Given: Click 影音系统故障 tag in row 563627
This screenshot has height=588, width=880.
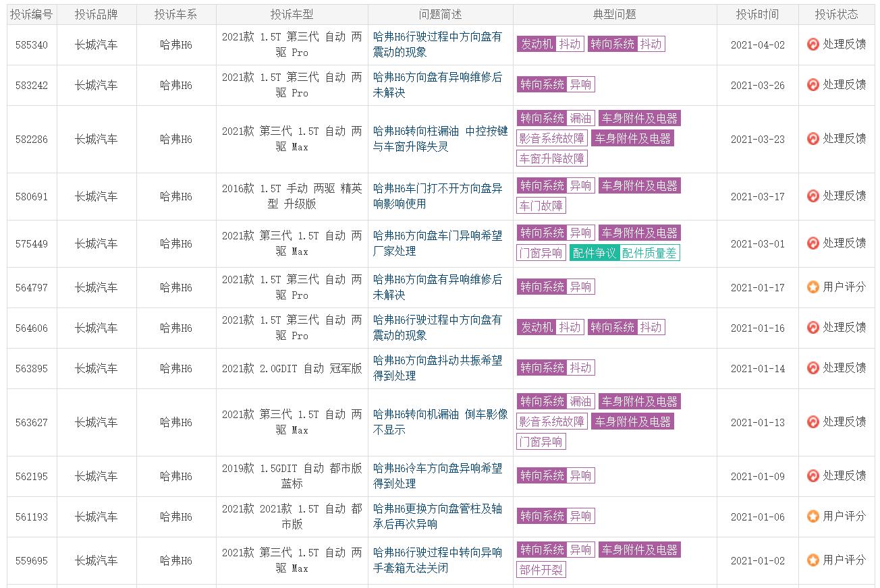Looking at the screenshot, I should [x=552, y=422].
